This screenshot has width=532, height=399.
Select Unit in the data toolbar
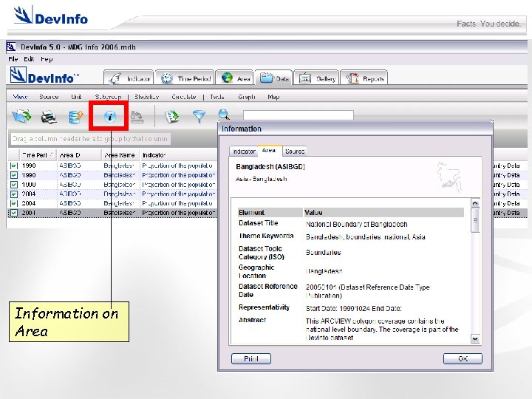(x=76, y=97)
